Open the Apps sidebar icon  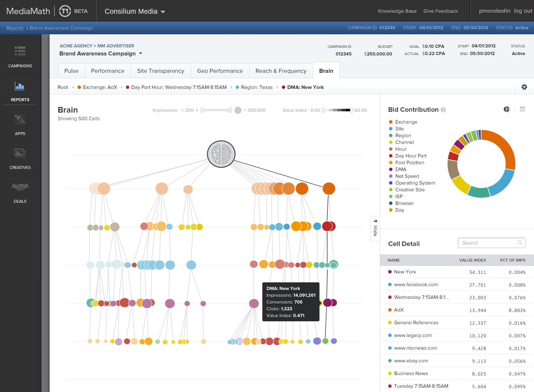[20, 120]
